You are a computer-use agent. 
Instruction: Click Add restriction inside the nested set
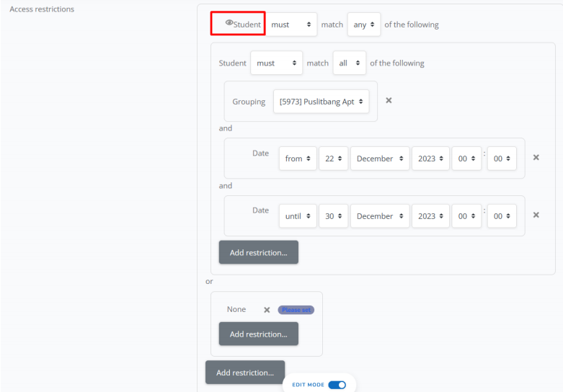tap(258, 252)
